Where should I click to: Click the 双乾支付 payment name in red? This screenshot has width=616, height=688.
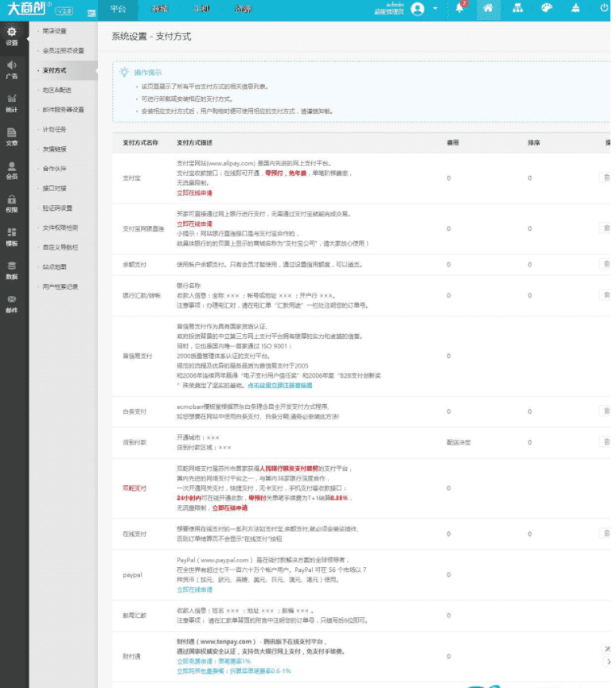pos(135,488)
